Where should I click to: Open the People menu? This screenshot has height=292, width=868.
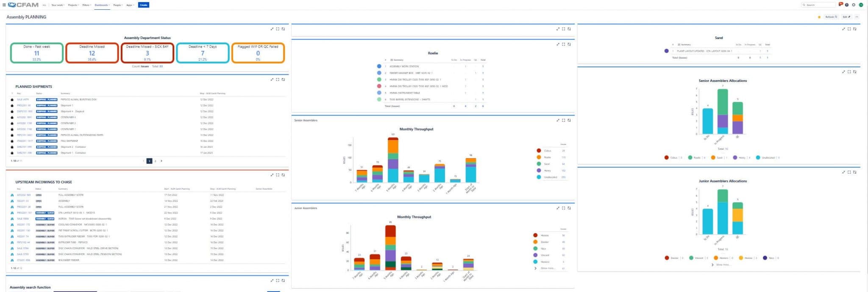[118, 5]
